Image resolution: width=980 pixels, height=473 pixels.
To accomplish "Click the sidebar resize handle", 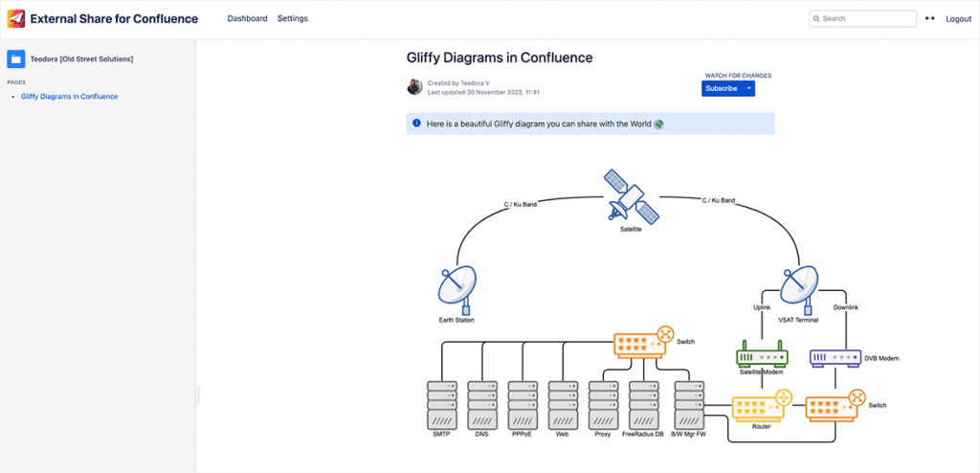I will (198, 394).
